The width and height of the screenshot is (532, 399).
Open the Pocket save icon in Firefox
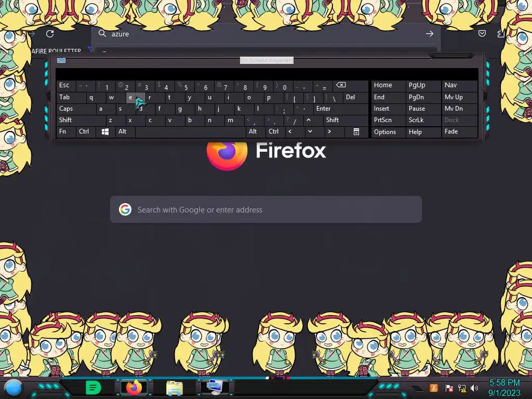pos(482,33)
